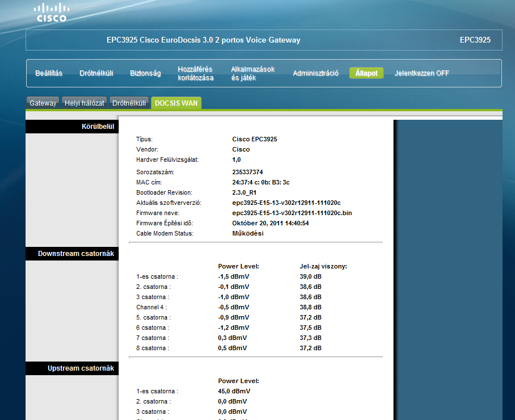Click the Sorozatszám label
Screen dimensions: 515x420
pos(155,172)
